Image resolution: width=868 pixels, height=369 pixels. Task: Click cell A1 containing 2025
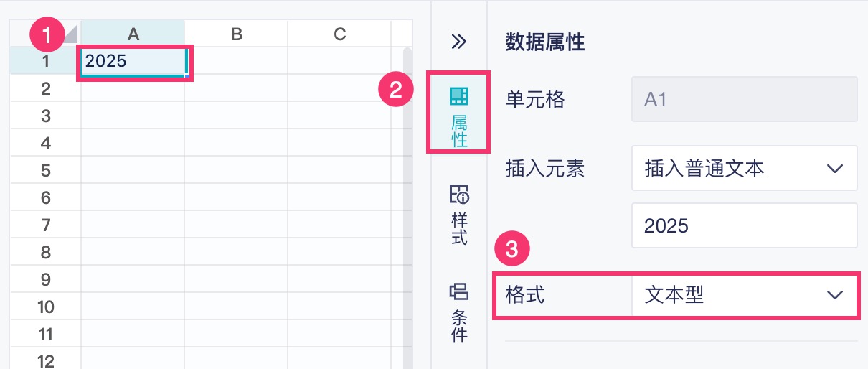click(133, 61)
